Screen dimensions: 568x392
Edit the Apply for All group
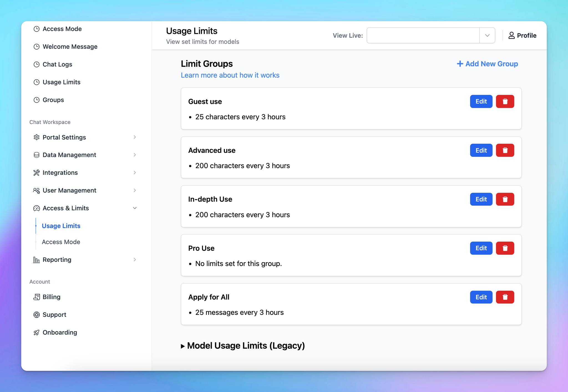pos(481,297)
